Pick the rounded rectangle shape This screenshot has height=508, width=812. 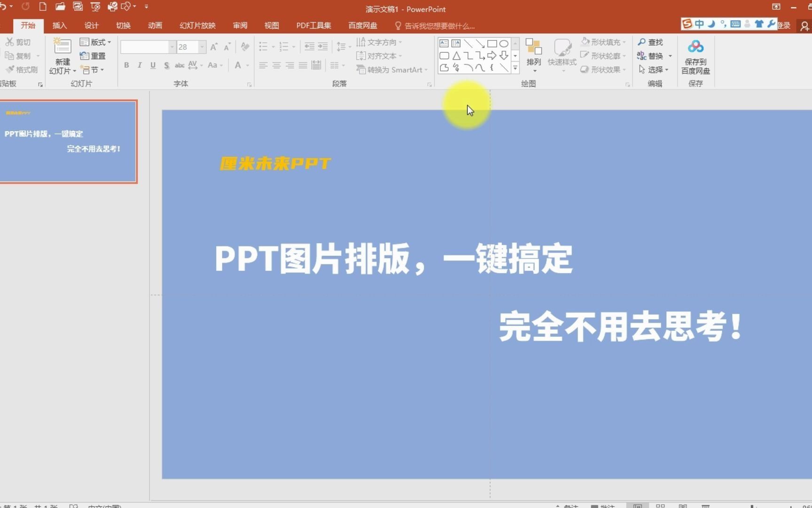[x=444, y=56]
